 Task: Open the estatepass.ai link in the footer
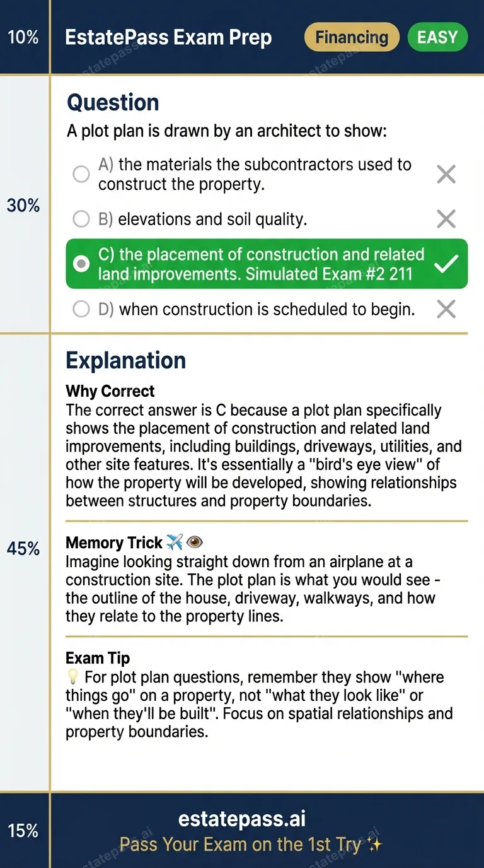[x=241, y=819]
